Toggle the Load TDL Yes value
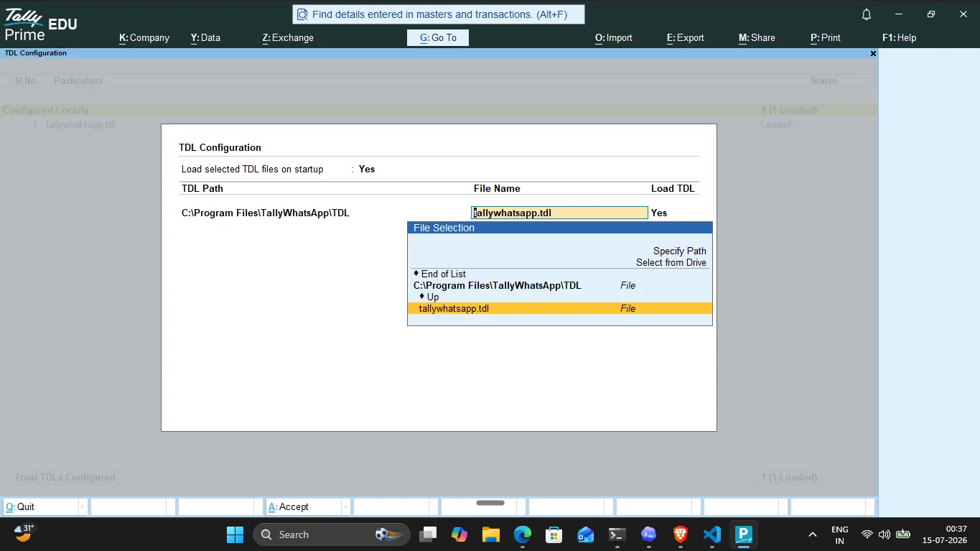Image resolution: width=980 pixels, height=551 pixels. click(659, 213)
